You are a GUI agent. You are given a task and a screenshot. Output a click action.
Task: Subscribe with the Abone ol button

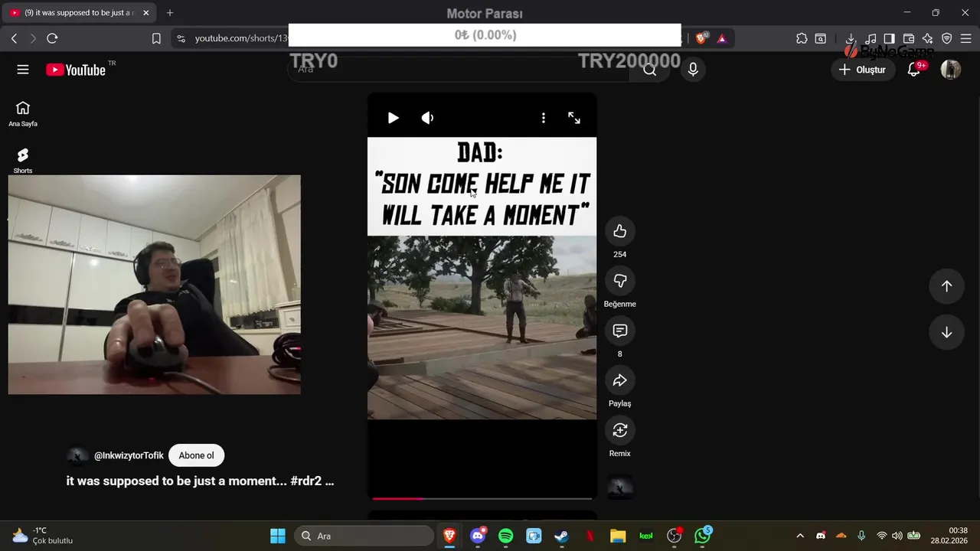(x=196, y=455)
